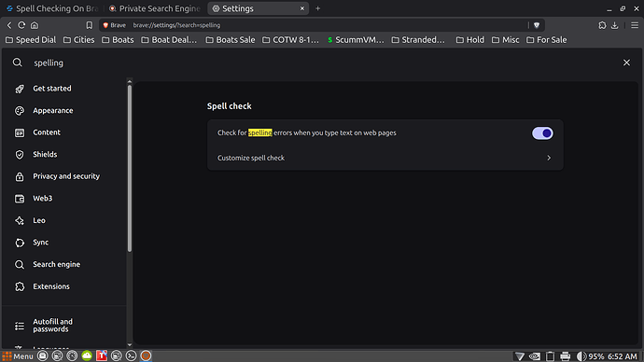Open the ScummVM bookmark
Image resolution: width=644 pixels, height=362 pixels.
pyautogui.click(x=356, y=40)
